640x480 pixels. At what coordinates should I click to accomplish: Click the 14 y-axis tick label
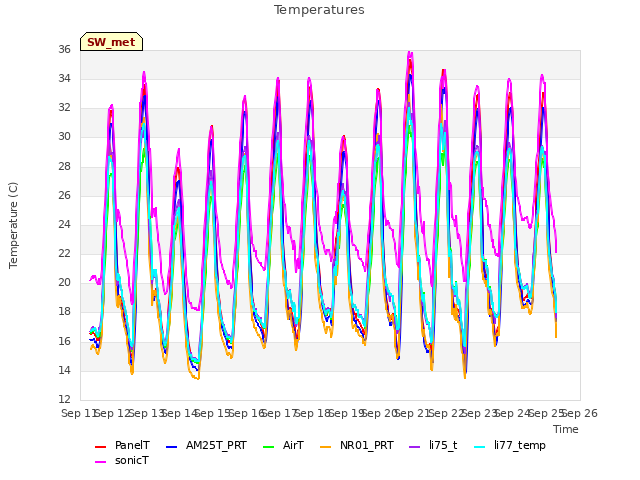pos(64,370)
